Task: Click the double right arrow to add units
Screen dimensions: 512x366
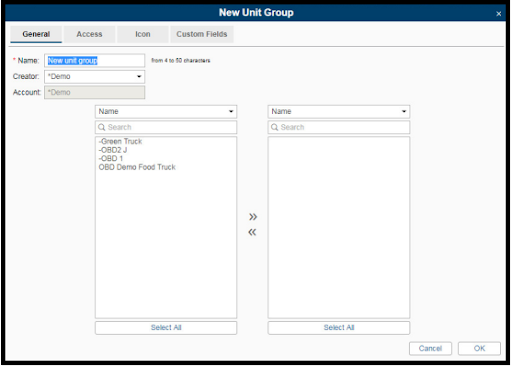Action: [253, 217]
